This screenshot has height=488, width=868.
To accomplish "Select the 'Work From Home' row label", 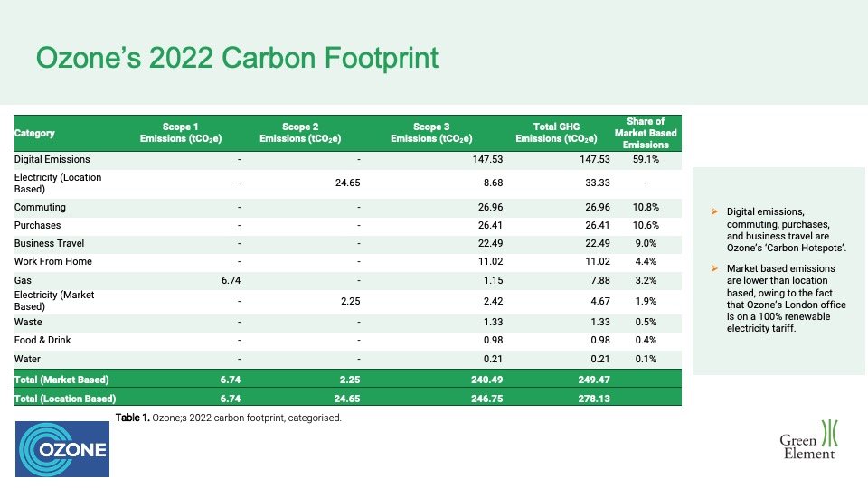I will pyautogui.click(x=53, y=261).
